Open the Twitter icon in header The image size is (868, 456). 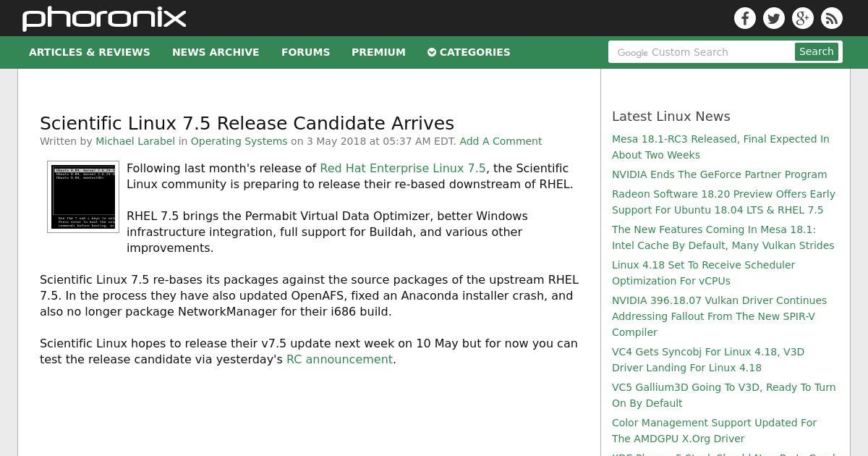(x=774, y=18)
